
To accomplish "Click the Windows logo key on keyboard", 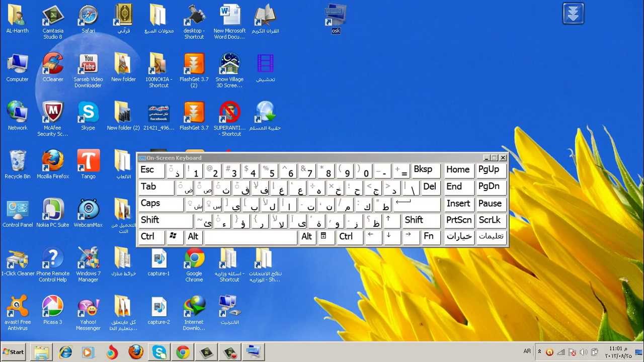I will coord(175,237).
